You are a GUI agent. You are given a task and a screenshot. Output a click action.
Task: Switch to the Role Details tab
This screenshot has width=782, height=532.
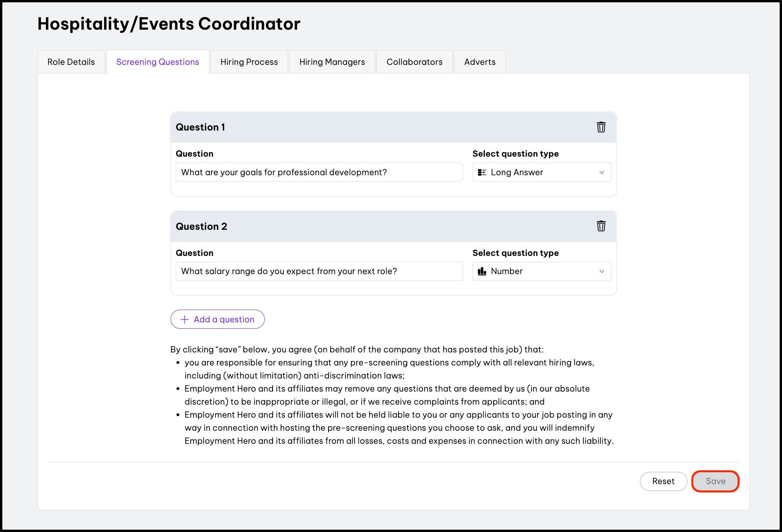(x=71, y=62)
